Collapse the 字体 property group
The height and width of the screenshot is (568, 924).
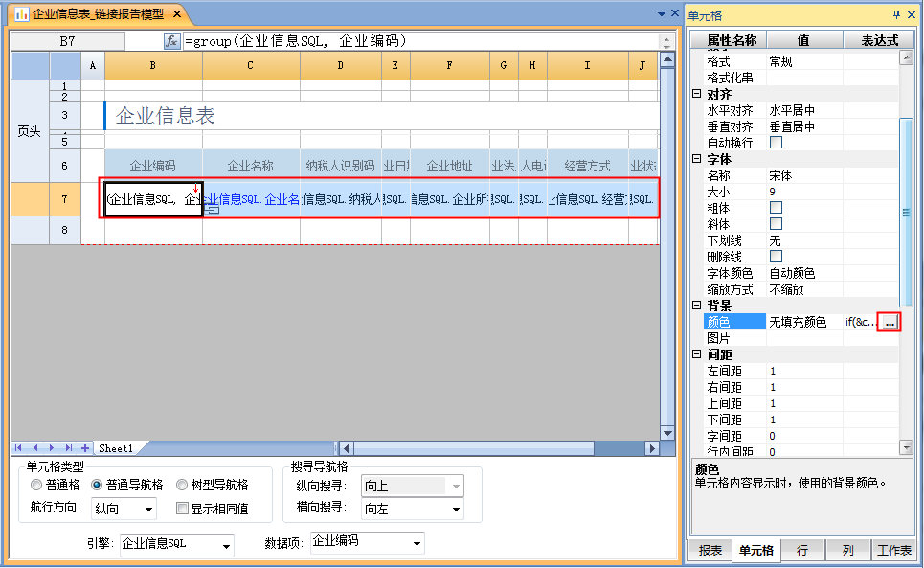point(697,159)
